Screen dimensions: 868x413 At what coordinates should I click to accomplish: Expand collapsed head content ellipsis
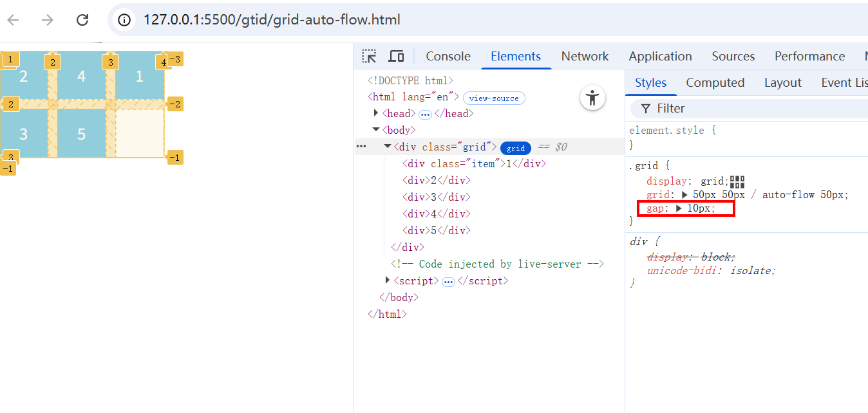(x=425, y=114)
